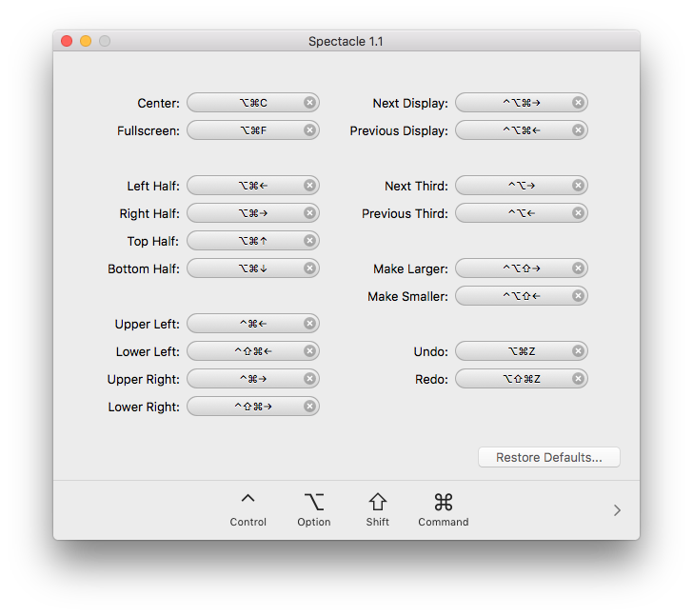Image resolution: width=693 pixels, height=616 pixels.
Task: Click the Option key symbol in legend
Action: coord(314,503)
